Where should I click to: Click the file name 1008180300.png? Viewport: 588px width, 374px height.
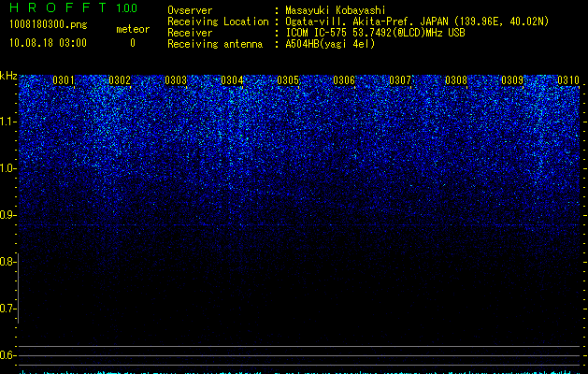49,25
